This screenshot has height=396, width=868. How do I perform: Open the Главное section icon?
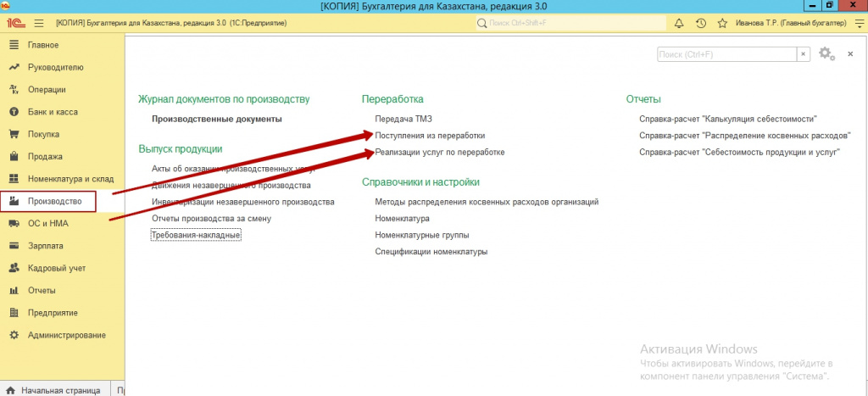tap(14, 44)
